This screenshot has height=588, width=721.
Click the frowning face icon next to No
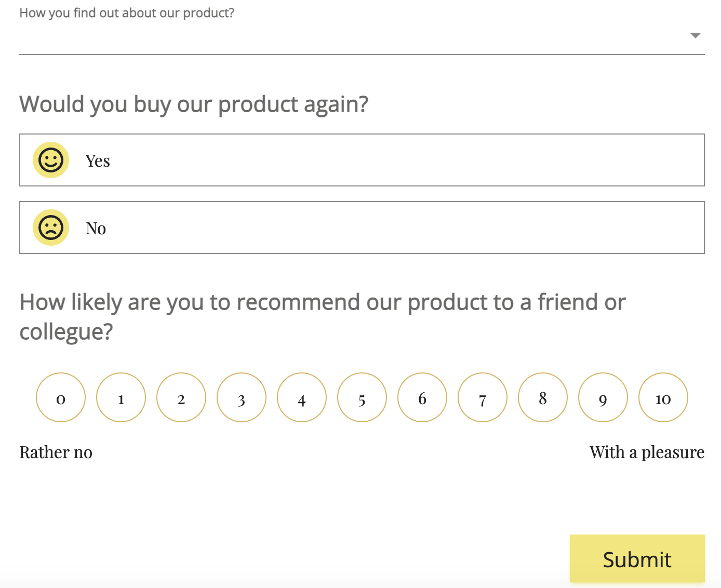[x=50, y=227]
